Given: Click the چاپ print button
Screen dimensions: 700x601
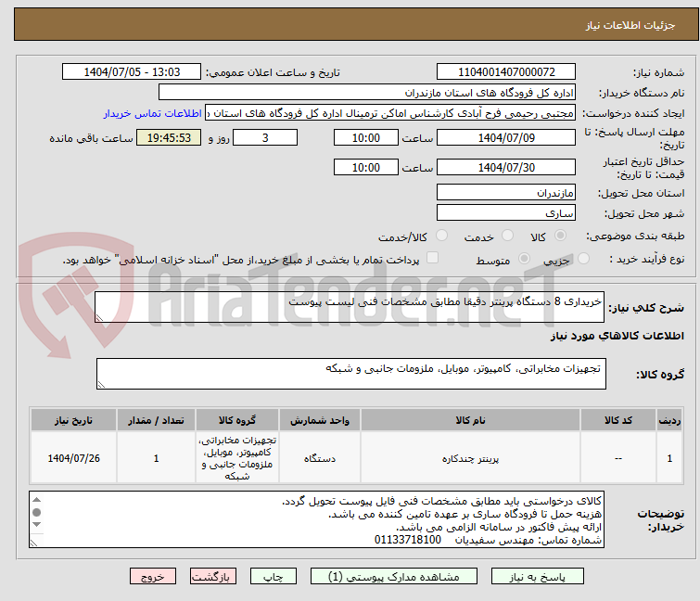Looking at the screenshot, I should tap(273, 577).
